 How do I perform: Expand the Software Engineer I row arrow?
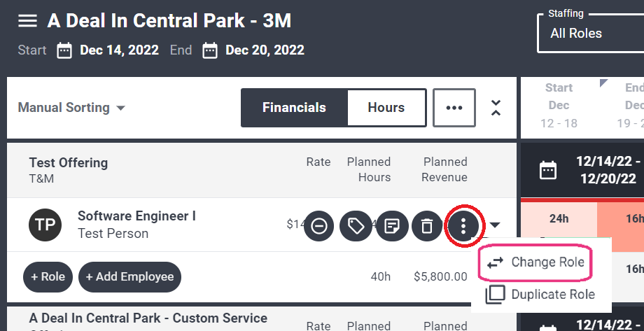point(496,225)
